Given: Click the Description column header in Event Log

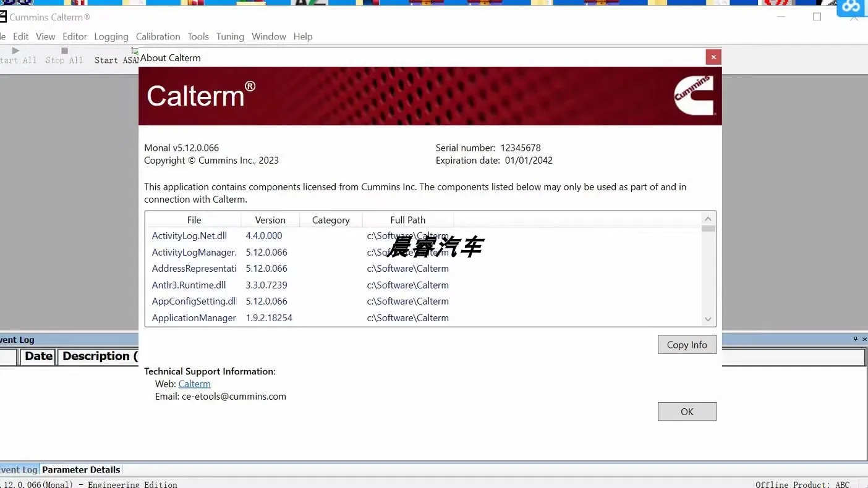Looking at the screenshot, I should (x=99, y=356).
